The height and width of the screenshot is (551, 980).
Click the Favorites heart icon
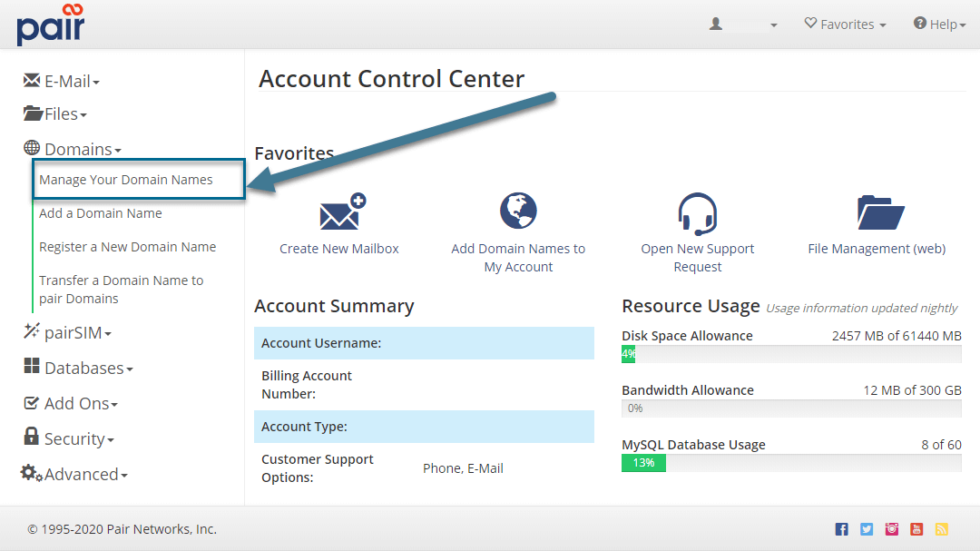(810, 23)
